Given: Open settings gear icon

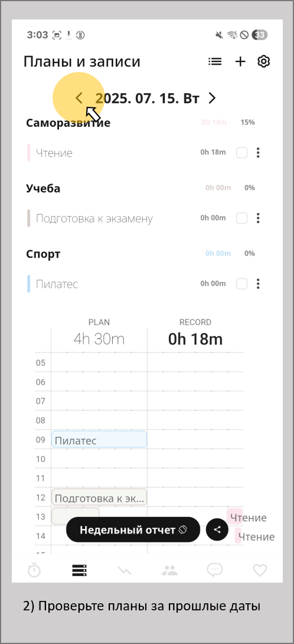Looking at the screenshot, I should [263, 61].
